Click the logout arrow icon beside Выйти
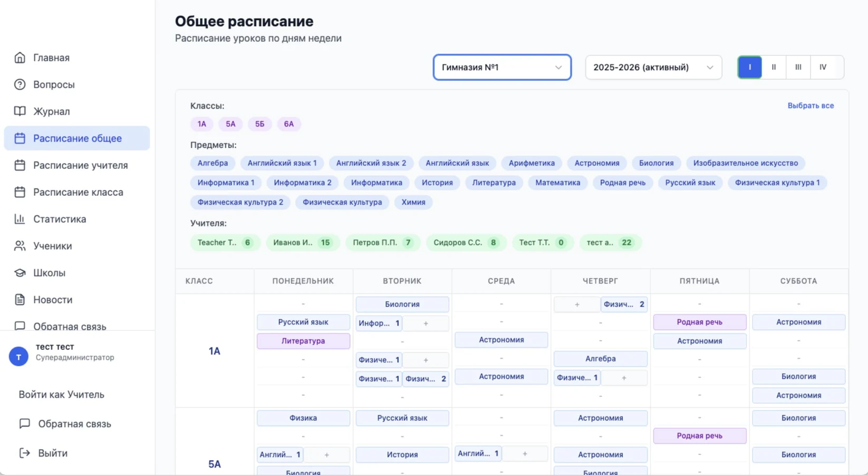Image resolution: width=868 pixels, height=475 pixels. pos(24,453)
